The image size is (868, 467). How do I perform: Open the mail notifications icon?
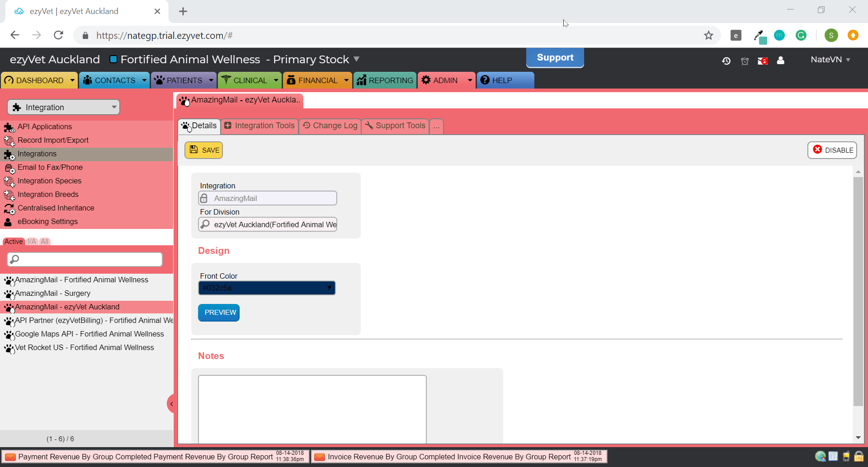[763, 61]
